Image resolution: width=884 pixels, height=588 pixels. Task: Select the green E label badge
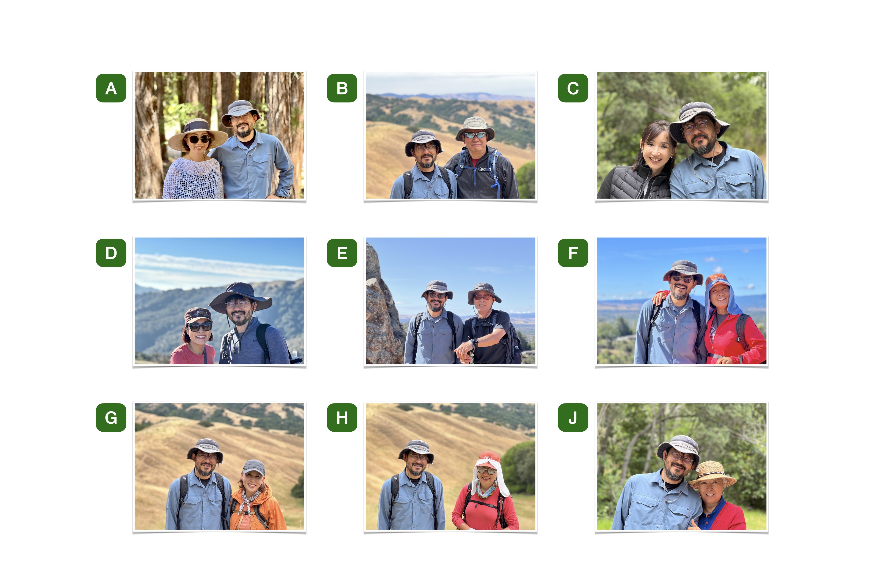click(342, 253)
